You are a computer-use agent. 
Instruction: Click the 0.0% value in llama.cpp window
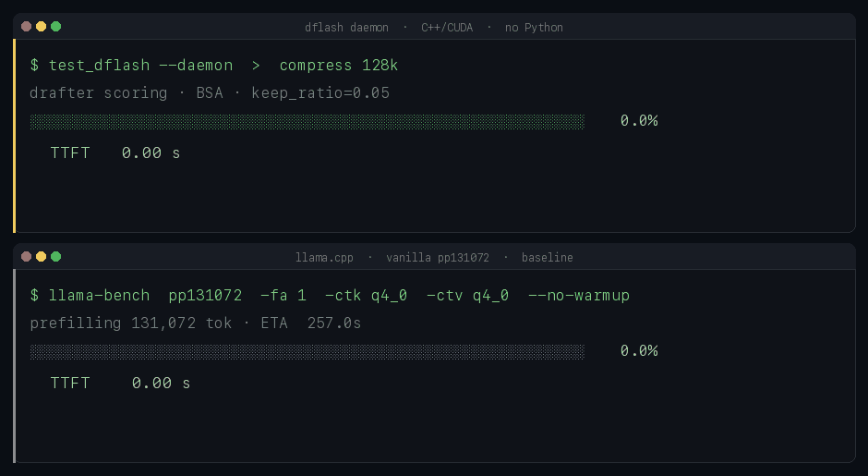point(639,351)
